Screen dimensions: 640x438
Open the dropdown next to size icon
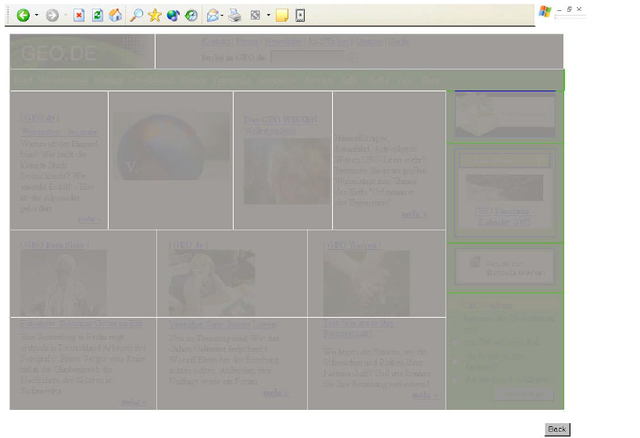pos(268,16)
